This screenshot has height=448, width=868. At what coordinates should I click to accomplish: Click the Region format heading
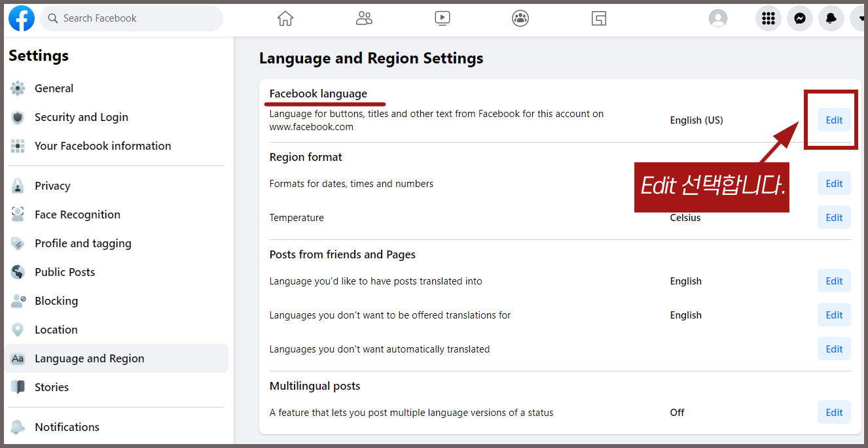point(306,157)
